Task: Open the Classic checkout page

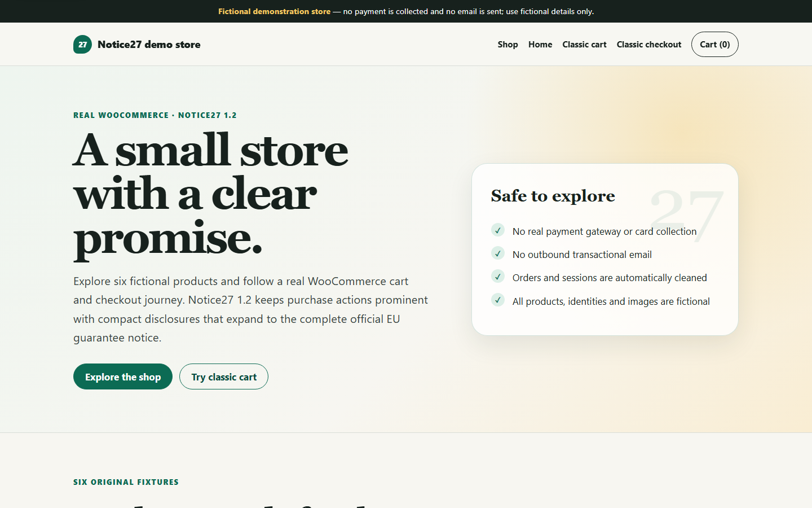Action: 649,45
